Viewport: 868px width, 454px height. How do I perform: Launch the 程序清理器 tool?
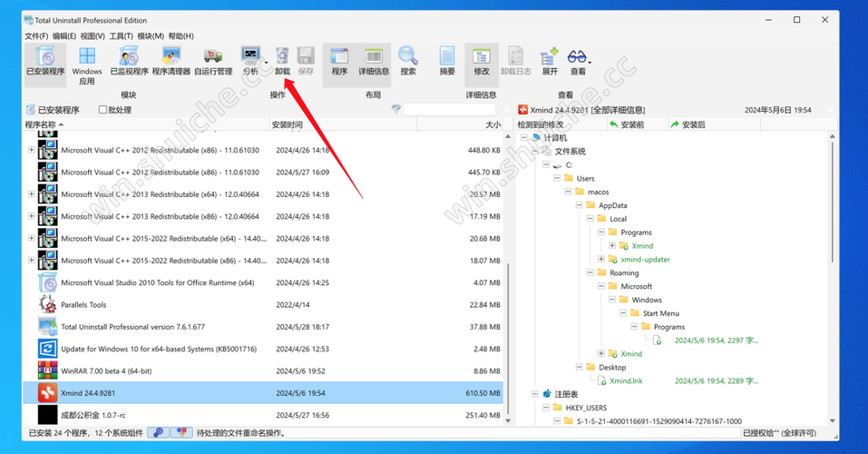click(171, 61)
